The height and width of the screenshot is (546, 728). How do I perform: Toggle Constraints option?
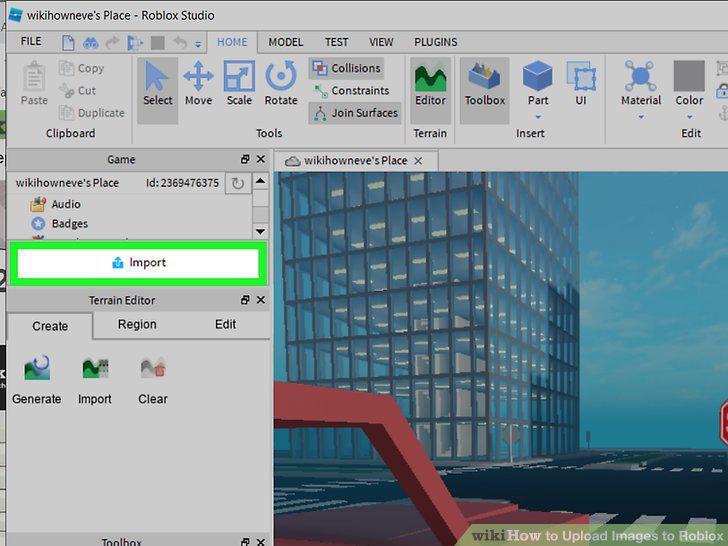click(x=351, y=91)
